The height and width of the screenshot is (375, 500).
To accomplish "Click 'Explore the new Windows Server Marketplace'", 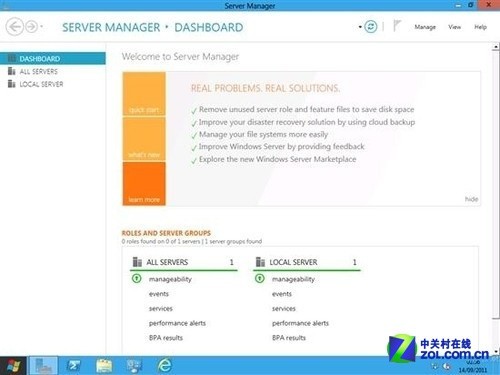I will (277, 159).
